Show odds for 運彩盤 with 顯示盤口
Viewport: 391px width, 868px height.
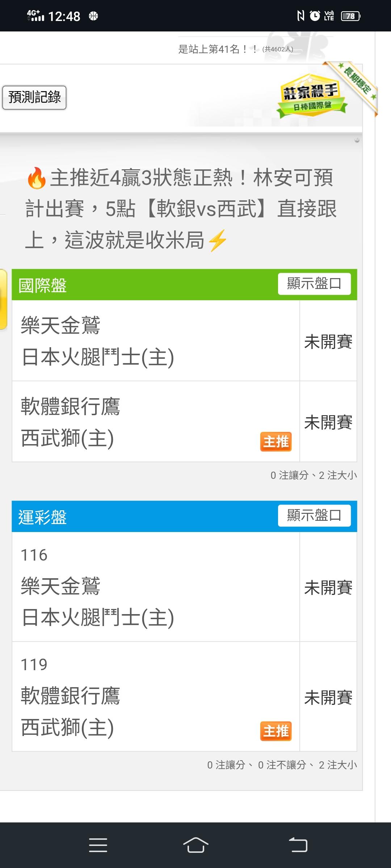click(314, 515)
